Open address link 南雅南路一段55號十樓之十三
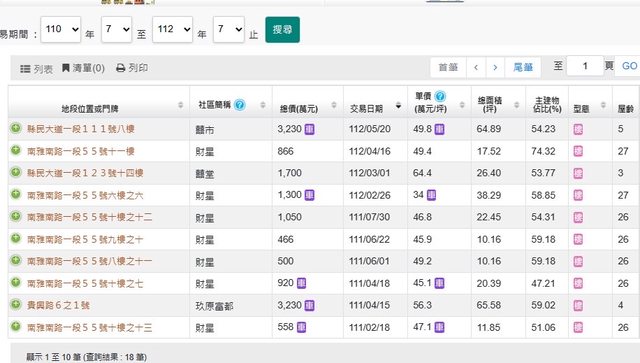The height and width of the screenshot is (363, 640). click(x=89, y=327)
